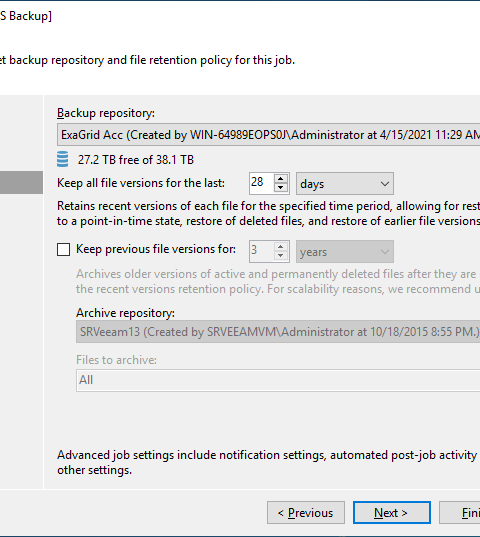Click Keep all file versions label
Image resolution: width=480 pixels, height=537 pixels.
click(141, 183)
